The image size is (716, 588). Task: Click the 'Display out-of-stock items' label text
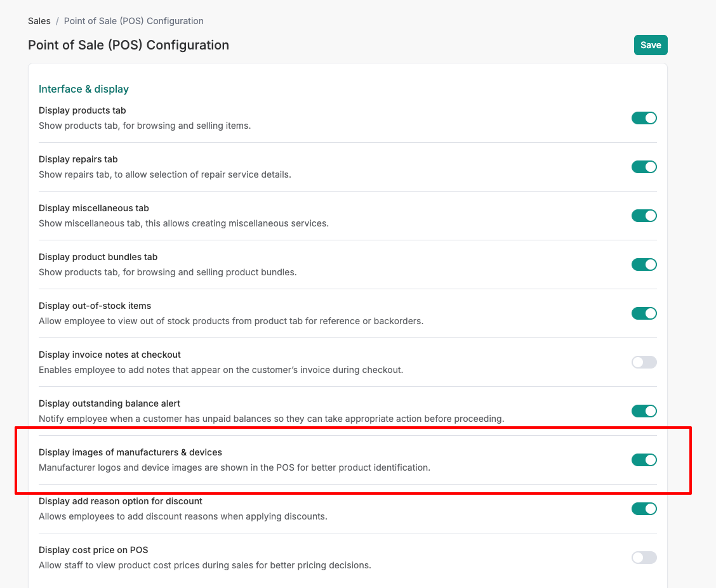pyautogui.click(x=95, y=306)
